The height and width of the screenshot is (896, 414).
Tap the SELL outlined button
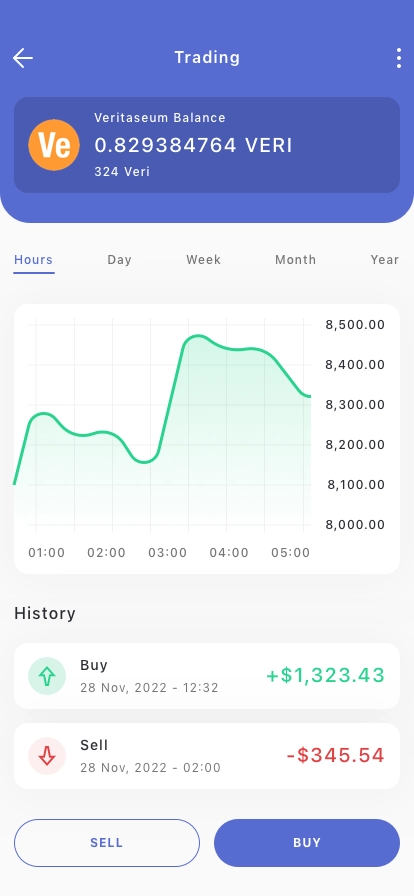tap(107, 843)
